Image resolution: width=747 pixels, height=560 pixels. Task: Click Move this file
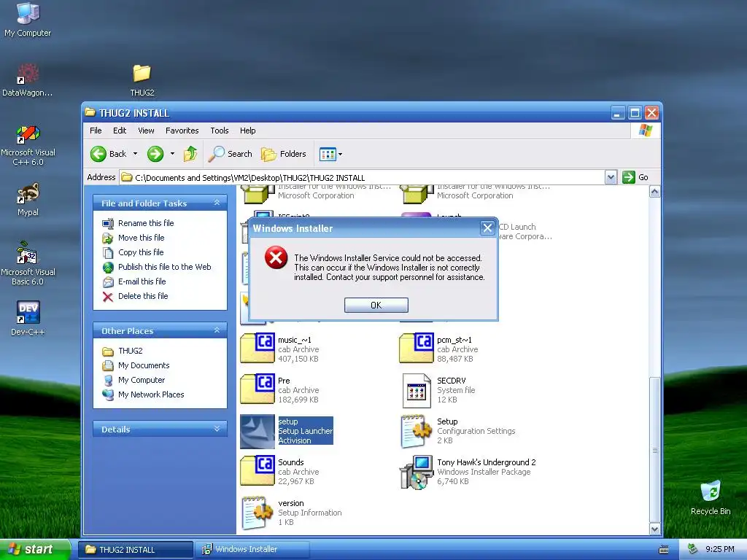(141, 238)
